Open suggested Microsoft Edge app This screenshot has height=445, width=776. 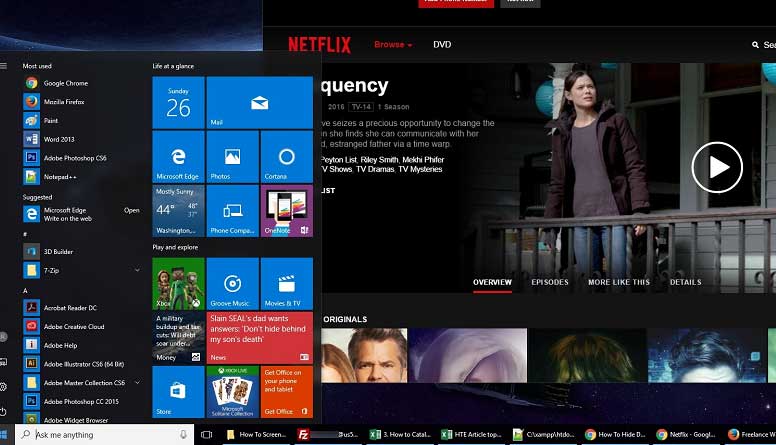pyautogui.click(x=82, y=214)
